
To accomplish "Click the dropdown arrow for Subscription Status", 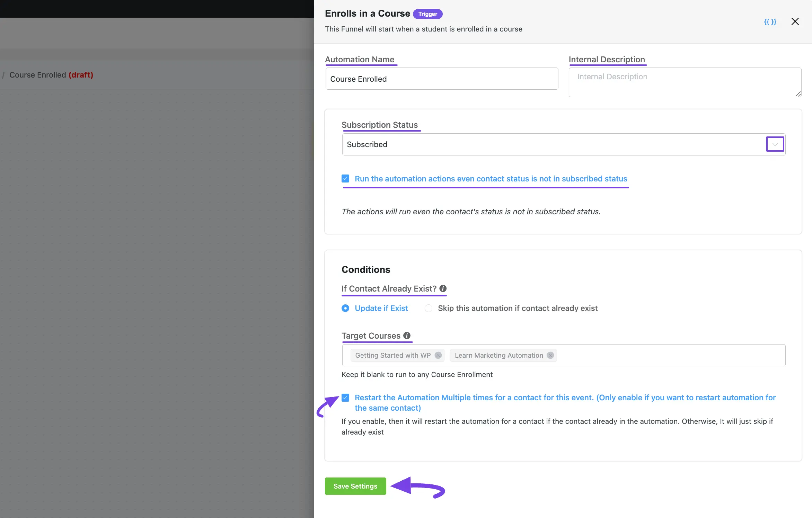I will pyautogui.click(x=776, y=144).
